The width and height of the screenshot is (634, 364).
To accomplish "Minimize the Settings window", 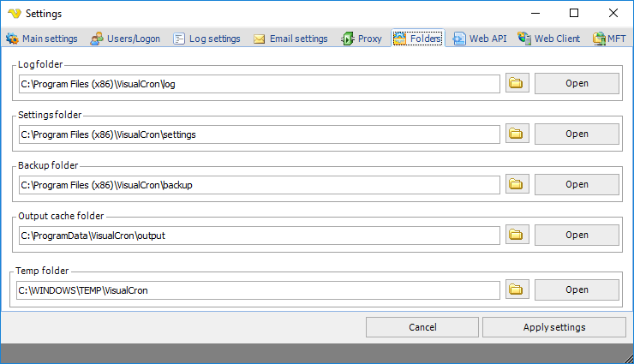I will coord(535,14).
